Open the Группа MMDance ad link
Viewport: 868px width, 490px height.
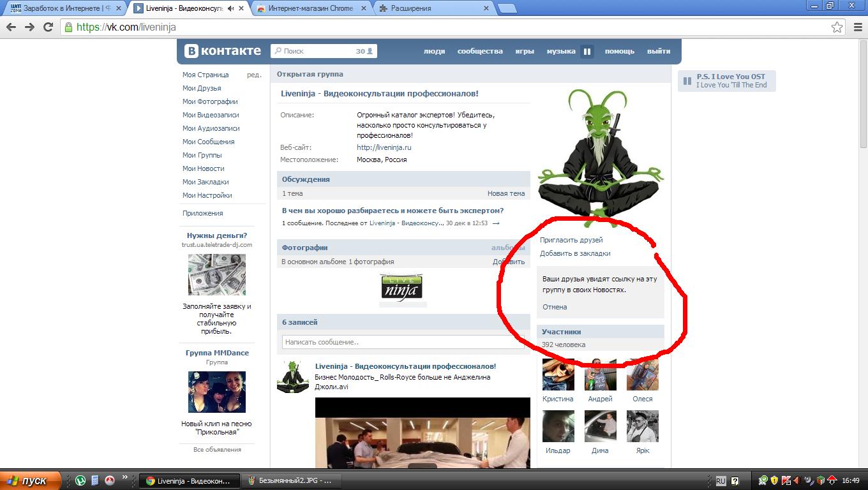pyautogui.click(x=217, y=353)
